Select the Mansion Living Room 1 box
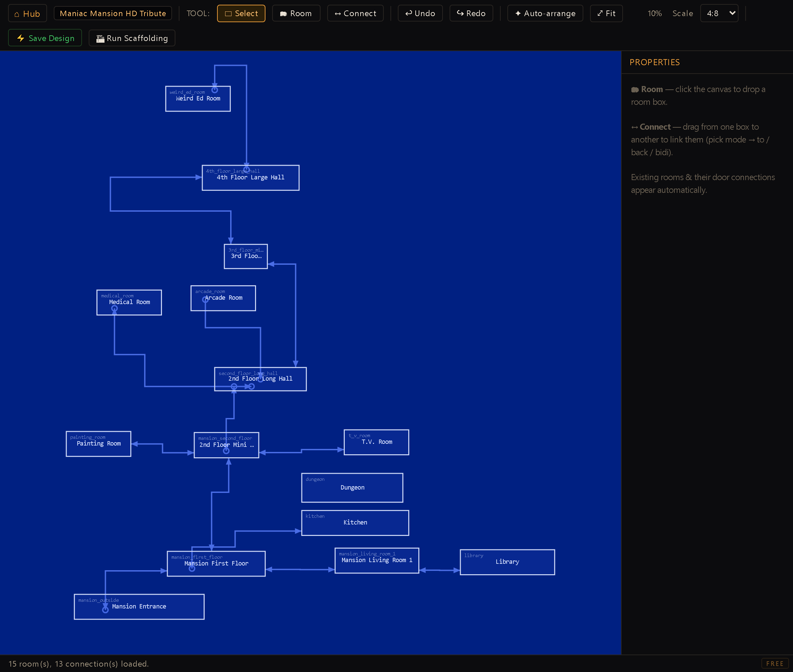 coord(377,561)
